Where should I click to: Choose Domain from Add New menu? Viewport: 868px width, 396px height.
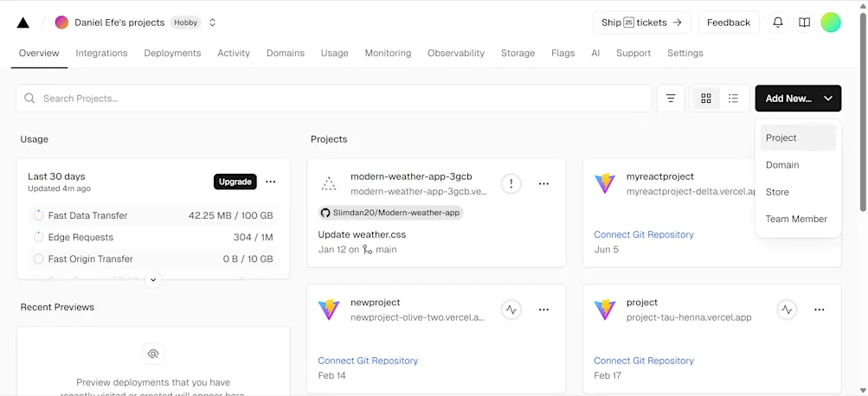tap(798, 165)
